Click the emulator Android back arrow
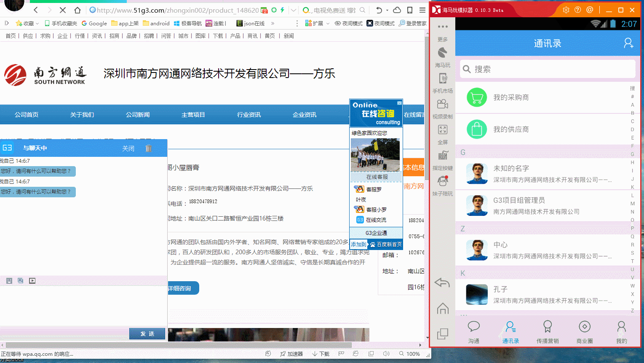 (x=442, y=282)
